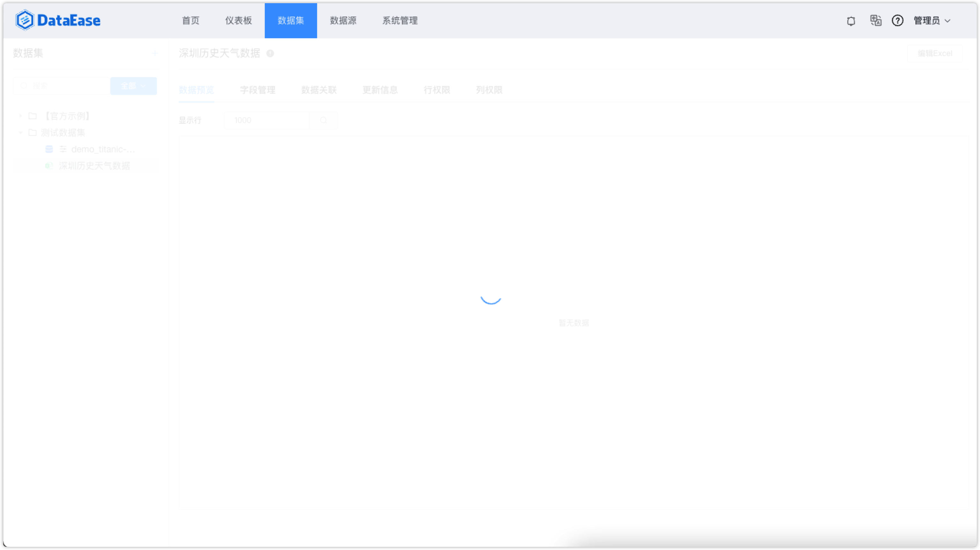Expand the 【官方示例】 folder

coord(20,116)
